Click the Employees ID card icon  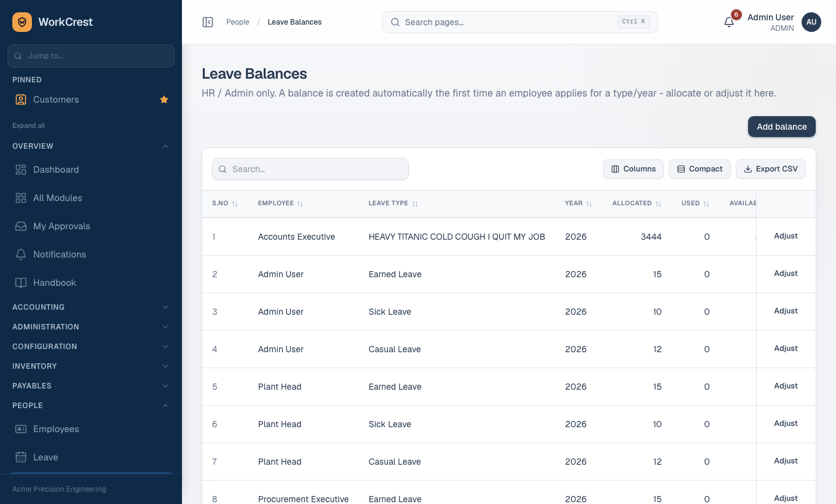click(x=21, y=429)
